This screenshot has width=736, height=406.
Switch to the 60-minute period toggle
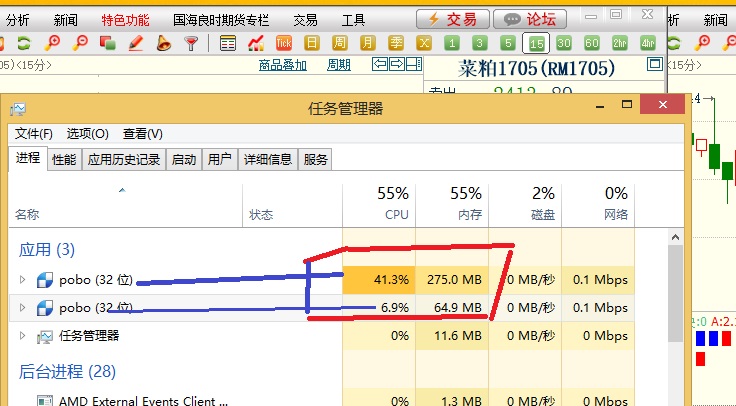click(x=592, y=43)
